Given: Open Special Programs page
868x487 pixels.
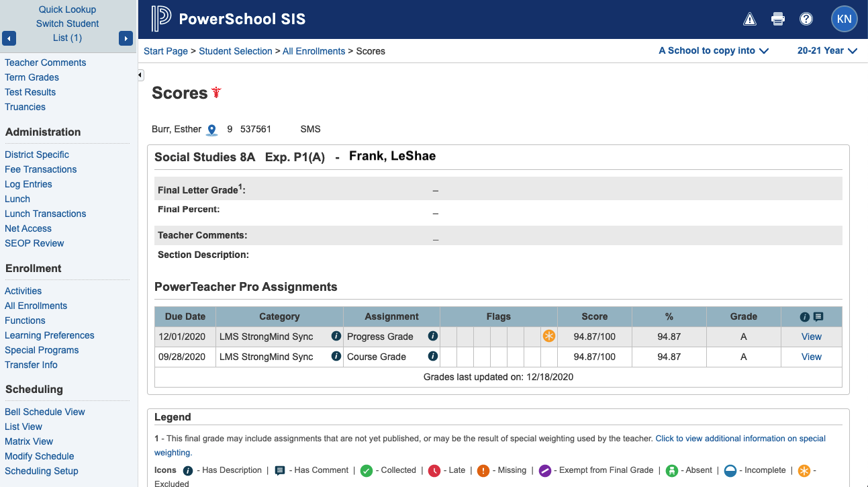Looking at the screenshot, I should pyautogui.click(x=42, y=350).
